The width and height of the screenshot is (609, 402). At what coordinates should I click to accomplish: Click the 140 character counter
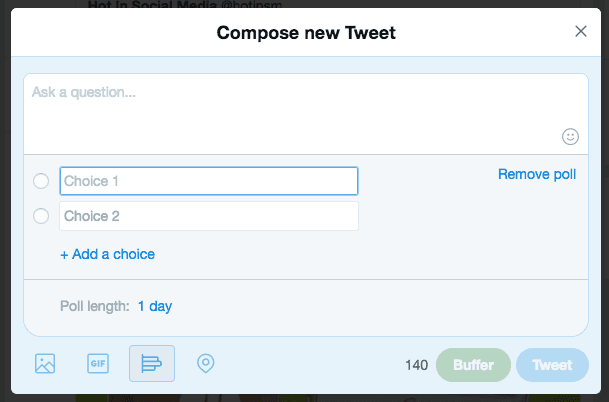pyautogui.click(x=416, y=365)
